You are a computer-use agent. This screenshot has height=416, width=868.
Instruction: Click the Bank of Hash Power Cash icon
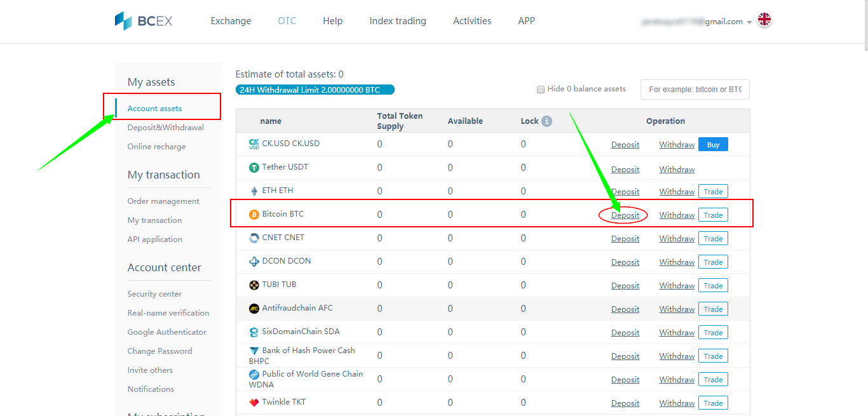click(x=254, y=351)
